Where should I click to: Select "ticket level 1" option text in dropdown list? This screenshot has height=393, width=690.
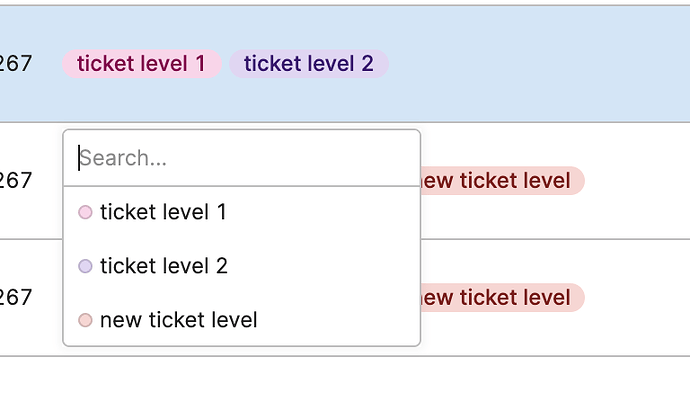[x=163, y=212]
